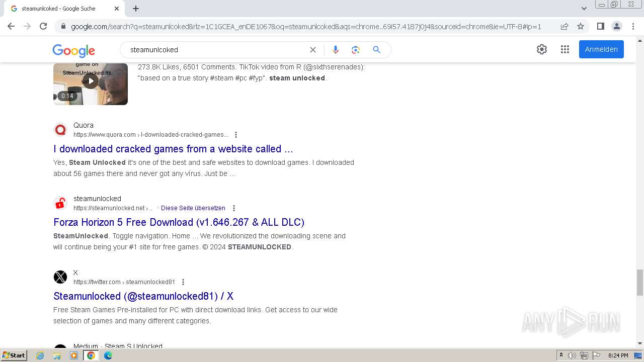
Task: Click the Quora favicon
Action: pyautogui.click(x=60, y=130)
